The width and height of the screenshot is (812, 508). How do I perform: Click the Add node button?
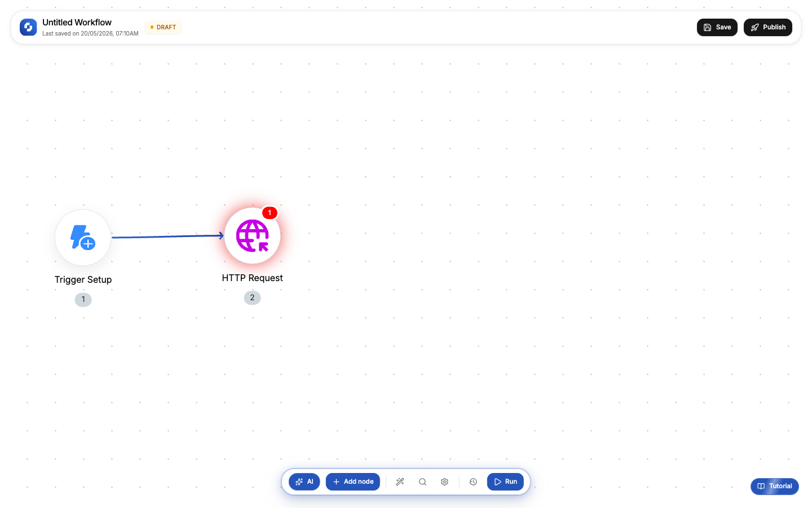(353, 482)
